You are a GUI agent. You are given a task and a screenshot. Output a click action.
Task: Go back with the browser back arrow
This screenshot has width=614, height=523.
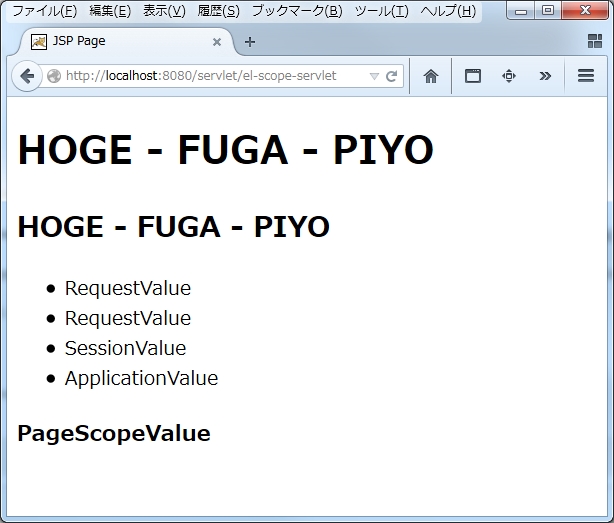[x=27, y=76]
